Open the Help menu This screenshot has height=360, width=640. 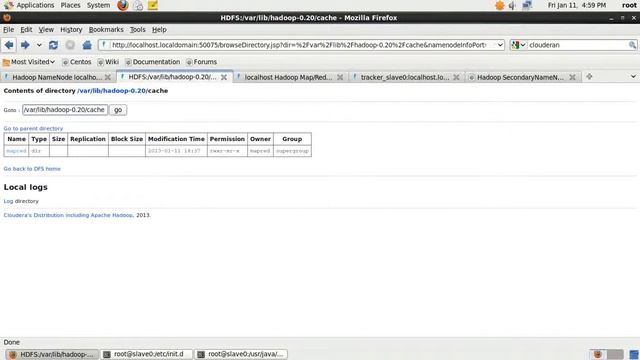click(x=159, y=29)
